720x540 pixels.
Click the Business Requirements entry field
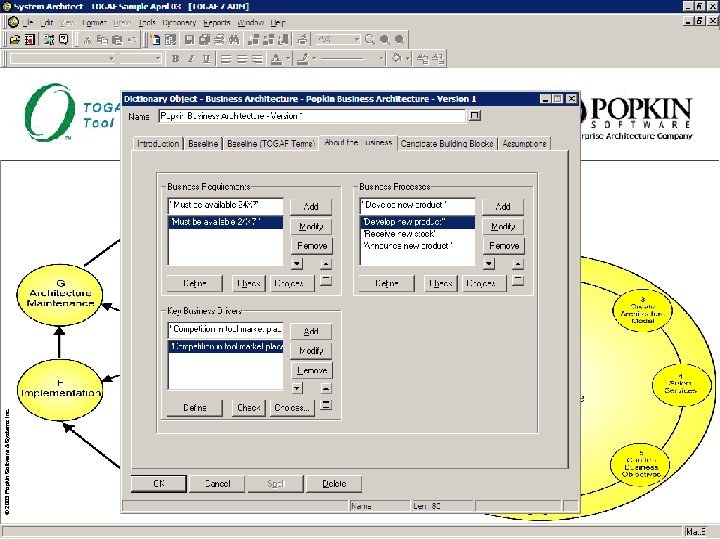coord(225,205)
